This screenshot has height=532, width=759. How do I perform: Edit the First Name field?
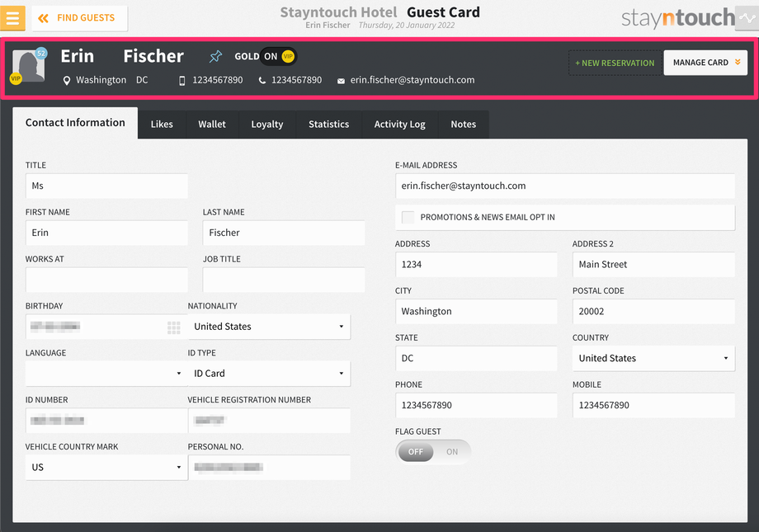tap(106, 233)
